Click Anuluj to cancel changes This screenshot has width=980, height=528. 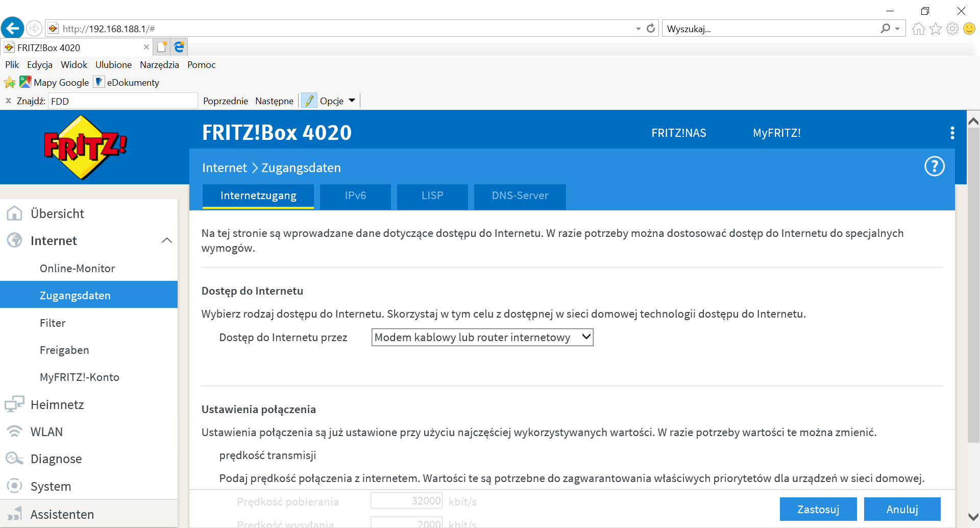pos(902,509)
